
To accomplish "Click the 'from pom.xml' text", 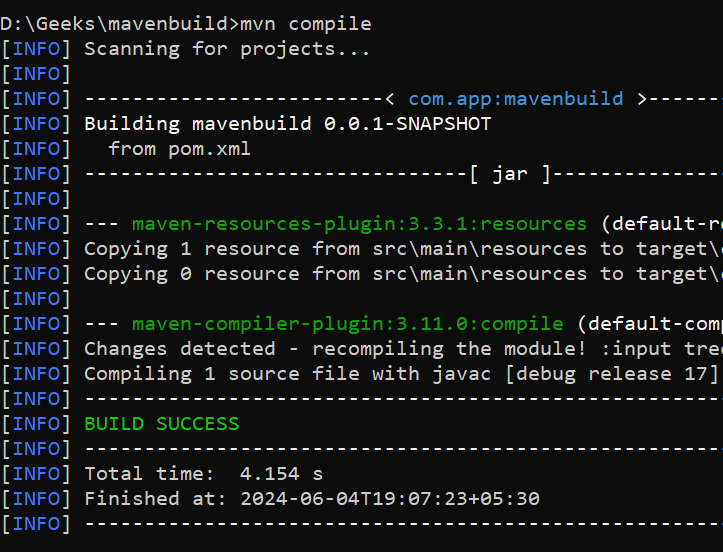I will click(x=179, y=149).
